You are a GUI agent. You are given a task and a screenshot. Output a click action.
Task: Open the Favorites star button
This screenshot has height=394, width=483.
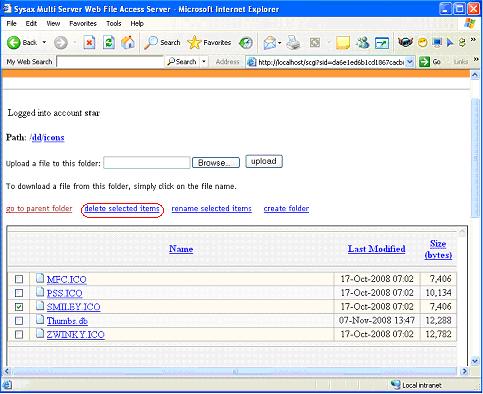tap(209, 43)
